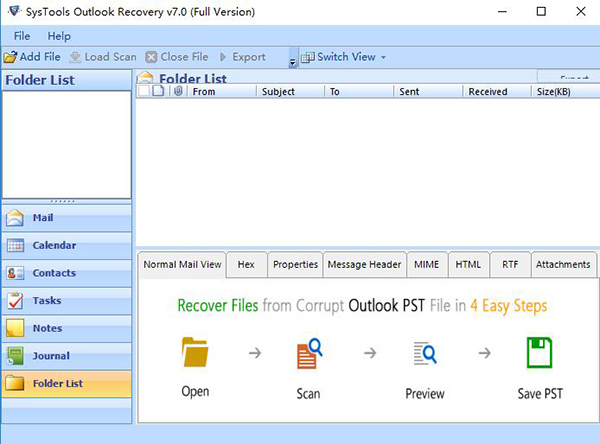Select the Contacts icon in sidebar

point(15,273)
